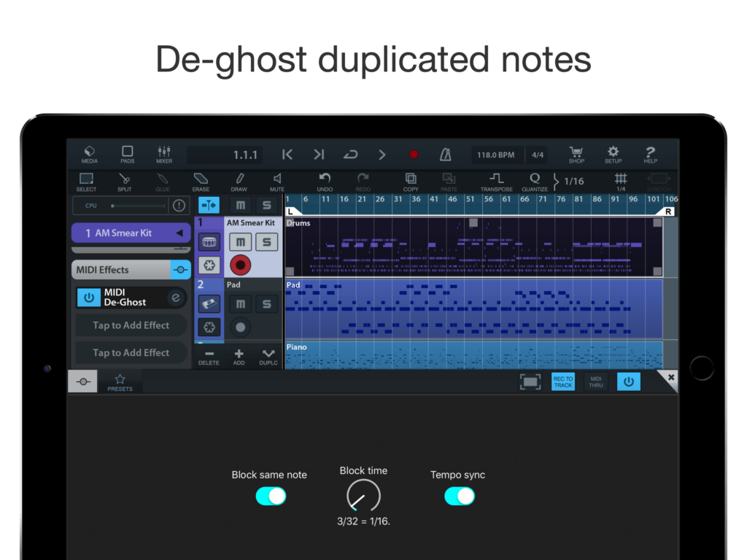Viewport: 747px width, 560px height.
Task: Open the Media browser
Action: (x=89, y=155)
